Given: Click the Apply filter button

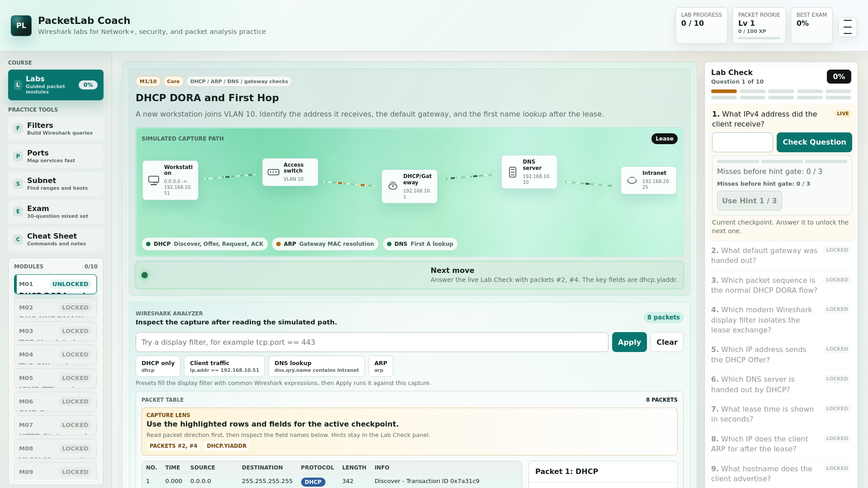Looking at the screenshot, I should 629,342.
